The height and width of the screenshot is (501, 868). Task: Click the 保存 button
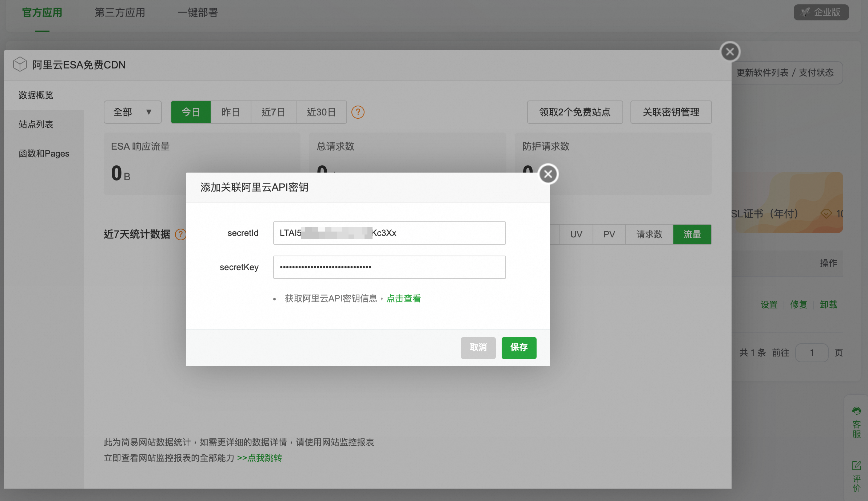click(x=518, y=348)
